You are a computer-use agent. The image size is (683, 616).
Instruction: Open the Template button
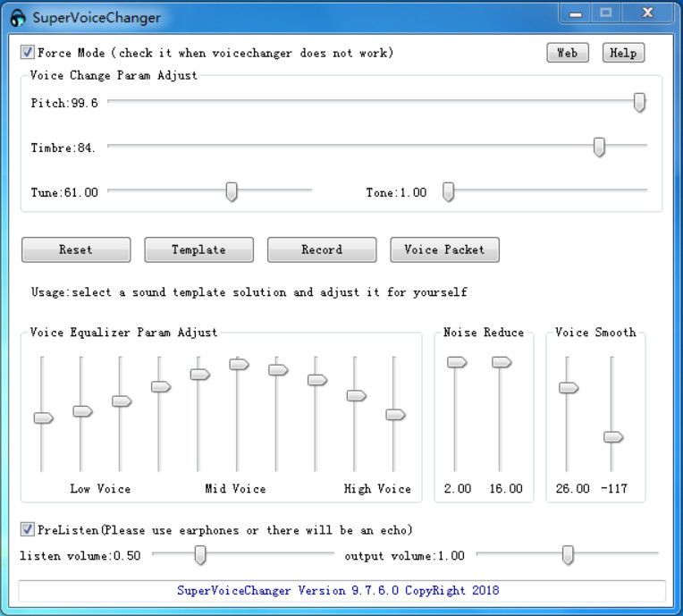pyautogui.click(x=198, y=249)
